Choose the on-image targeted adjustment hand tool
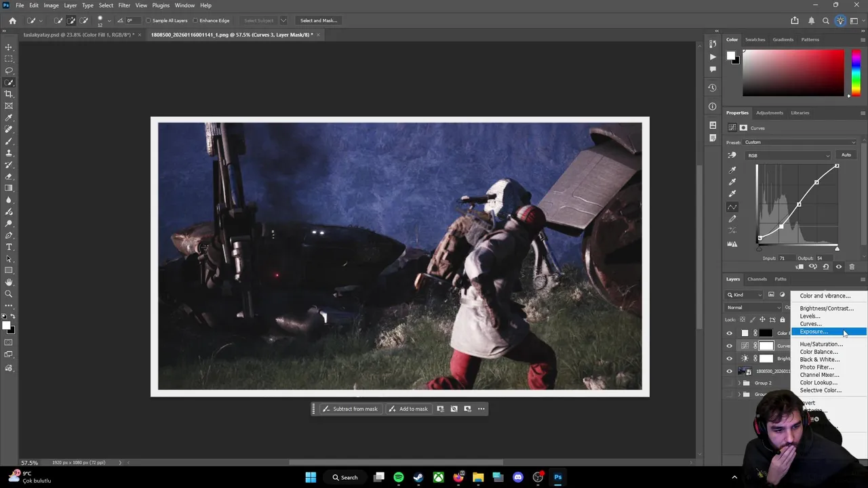The height and width of the screenshot is (488, 868). click(x=732, y=155)
